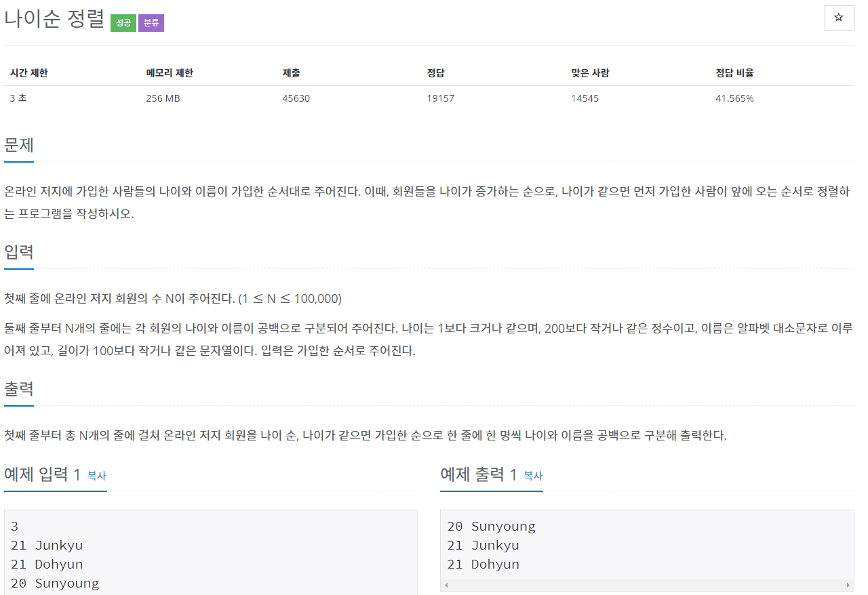
Task: Click the scrollbar right arrow in output box
Action: pos(848,584)
